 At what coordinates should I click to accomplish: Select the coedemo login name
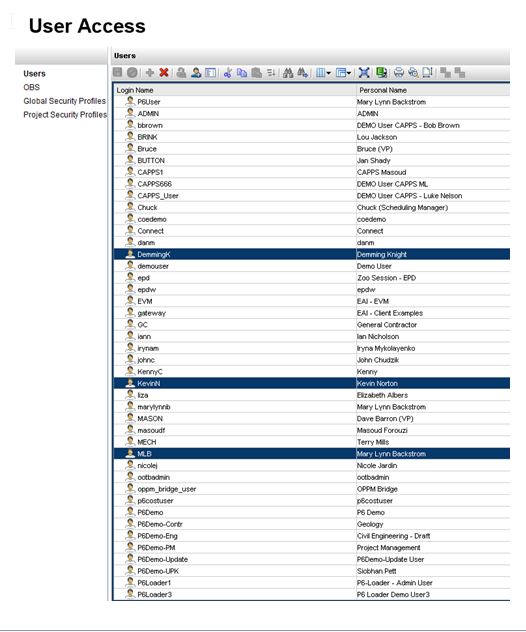tap(152, 219)
